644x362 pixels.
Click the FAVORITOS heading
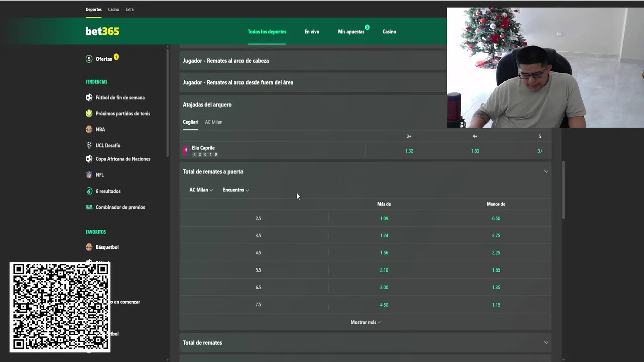click(96, 232)
